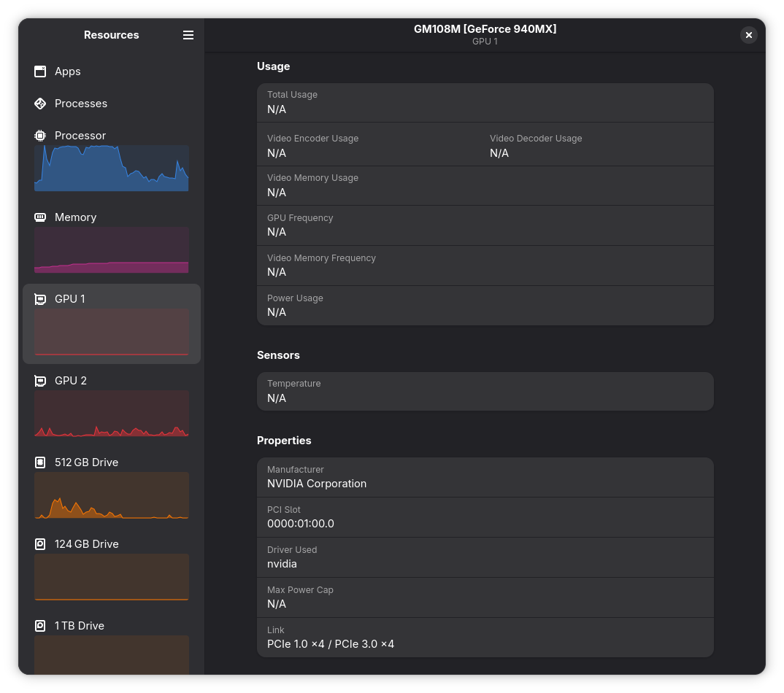Select the GPU 1 sidebar entry

click(x=111, y=324)
